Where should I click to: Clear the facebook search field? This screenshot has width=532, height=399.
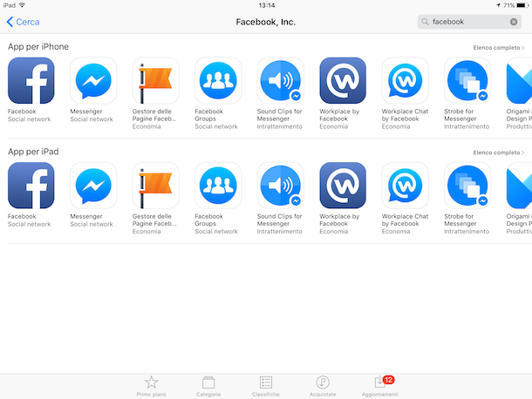click(x=514, y=22)
